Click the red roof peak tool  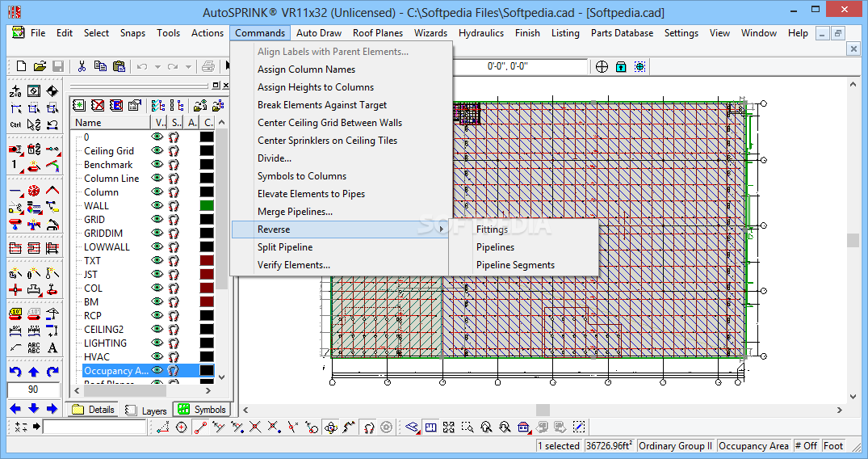point(52,191)
